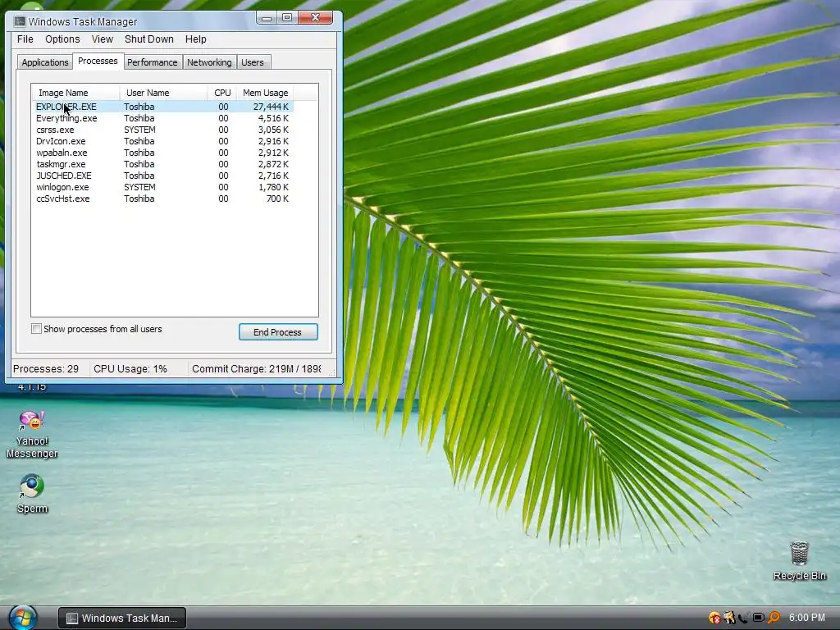Click the End Process button
The image size is (840, 630).
(x=278, y=332)
